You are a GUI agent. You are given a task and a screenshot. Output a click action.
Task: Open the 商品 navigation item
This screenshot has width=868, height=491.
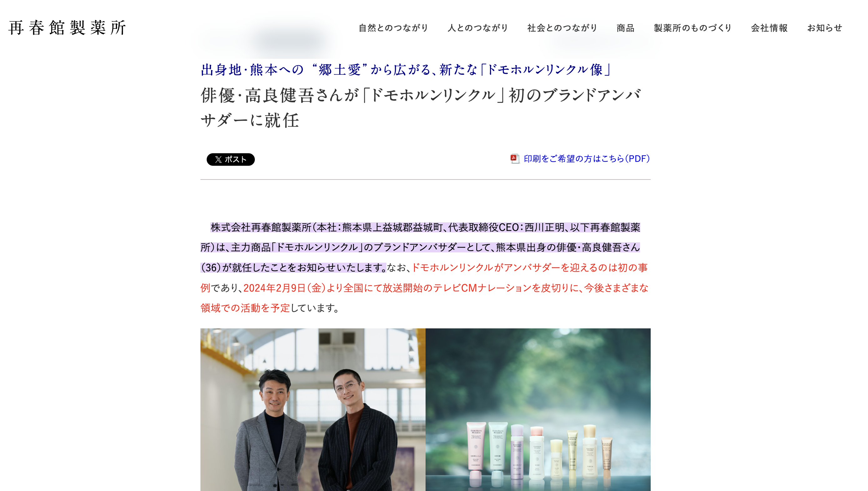626,28
